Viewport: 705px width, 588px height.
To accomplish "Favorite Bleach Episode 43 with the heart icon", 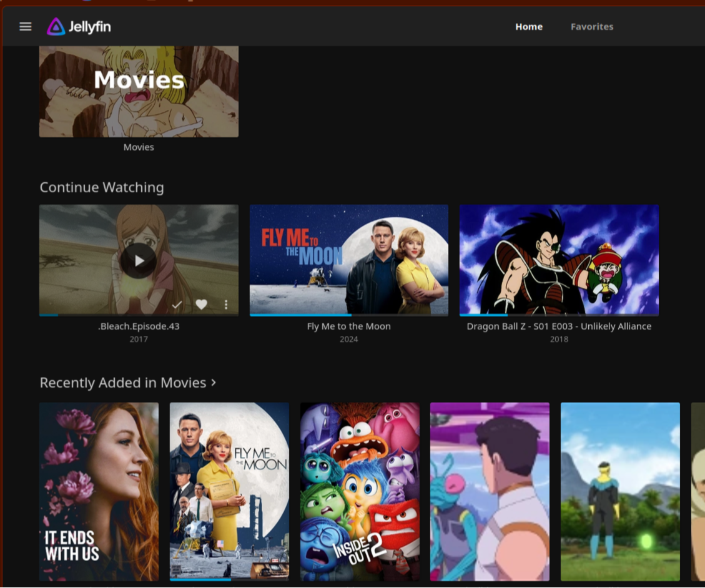I will [202, 305].
